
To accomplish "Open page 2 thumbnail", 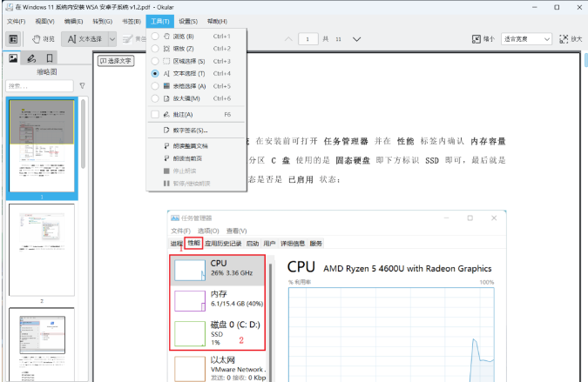I will (42, 250).
